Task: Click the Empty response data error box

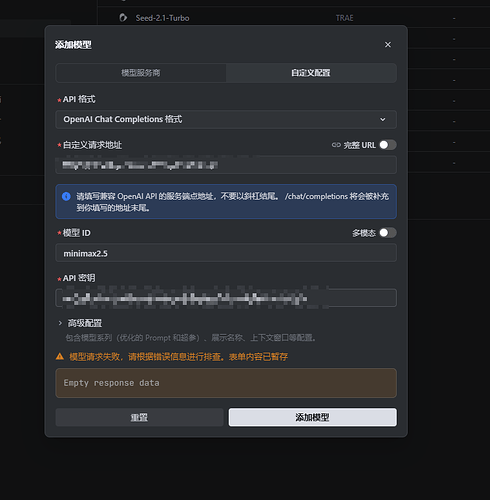Action: click(226, 383)
